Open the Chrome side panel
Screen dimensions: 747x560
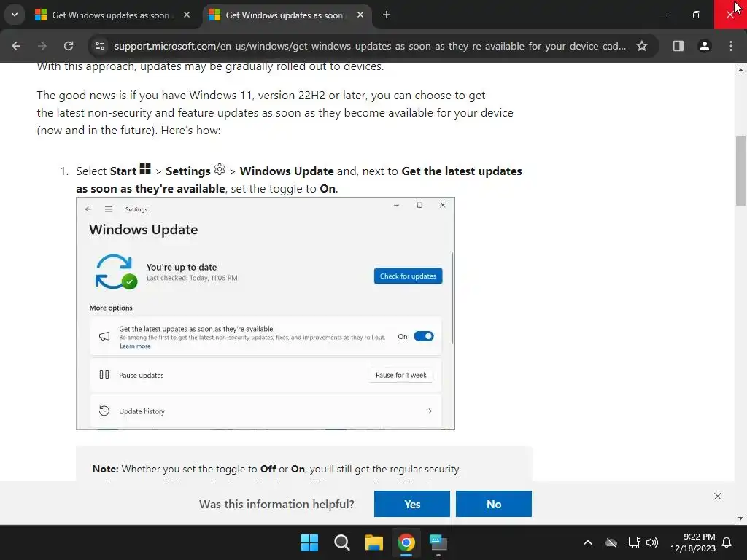click(x=678, y=46)
